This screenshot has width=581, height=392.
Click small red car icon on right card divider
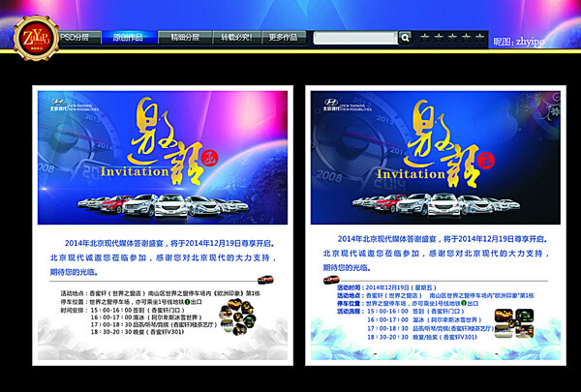point(331,280)
